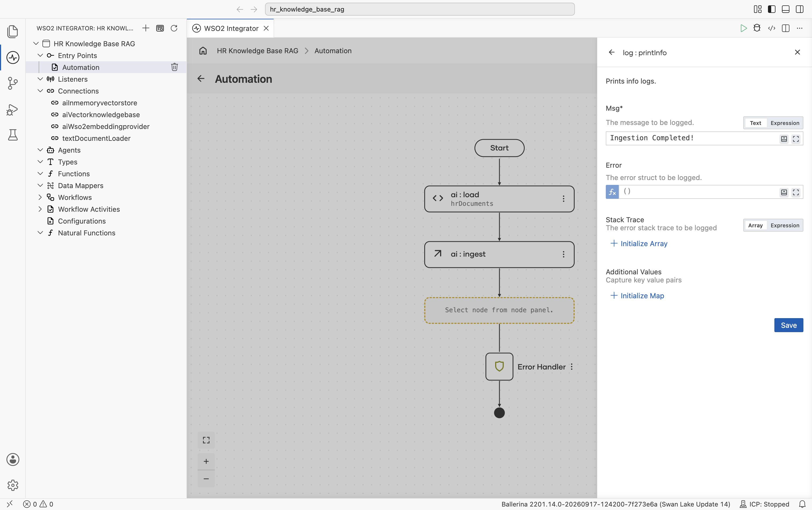This screenshot has height=510, width=812.
Task: Expand Msg field editor to full view
Action: 796,139
